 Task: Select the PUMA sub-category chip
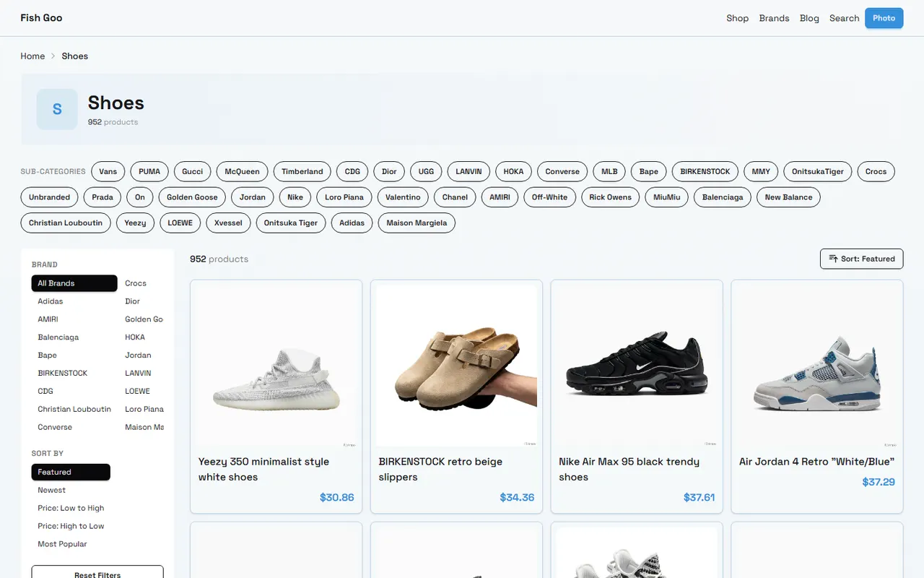point(149,171)
